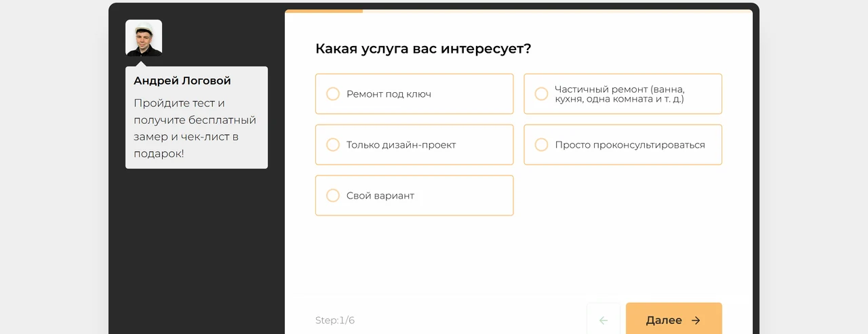Click the 'Далее' button label
868x334 pixels.
tap(664, 320)
